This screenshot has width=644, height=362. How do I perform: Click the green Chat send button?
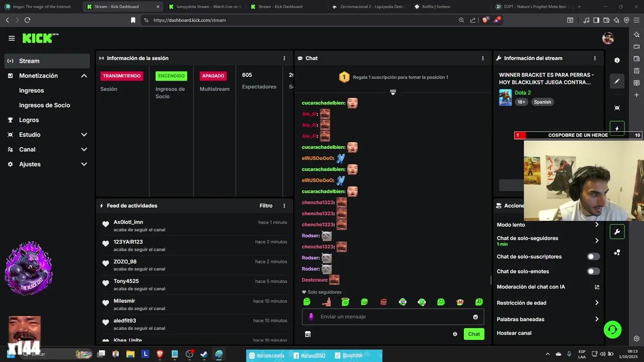[474, 334]
